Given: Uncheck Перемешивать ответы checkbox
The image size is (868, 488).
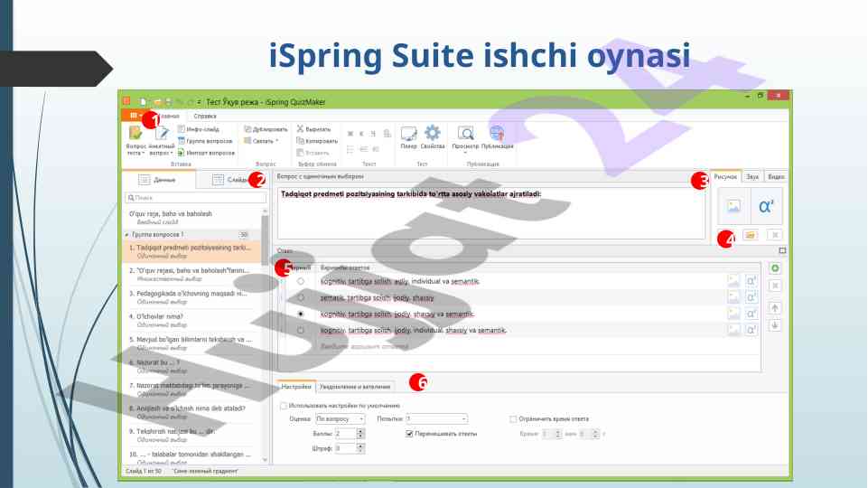Looking at the screenshot, I should 409,434.
